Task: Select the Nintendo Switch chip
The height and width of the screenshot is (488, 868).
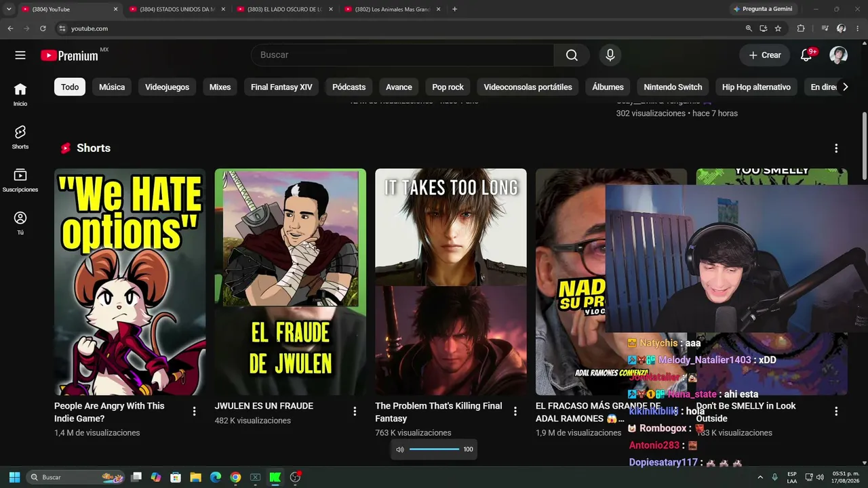Action: (x=673, y=87)
